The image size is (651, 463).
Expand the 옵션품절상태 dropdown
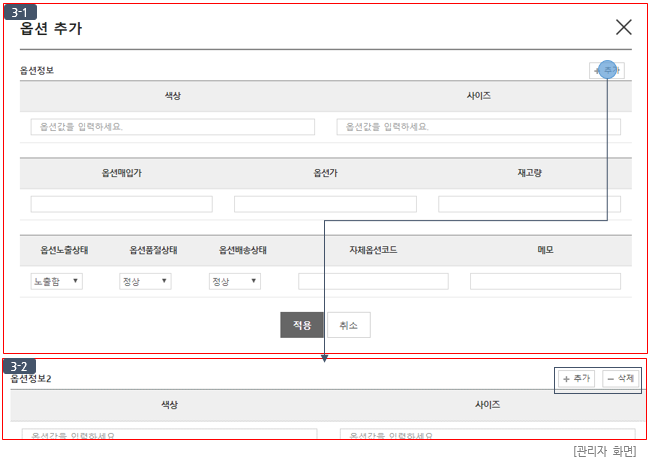coord(145,282)
